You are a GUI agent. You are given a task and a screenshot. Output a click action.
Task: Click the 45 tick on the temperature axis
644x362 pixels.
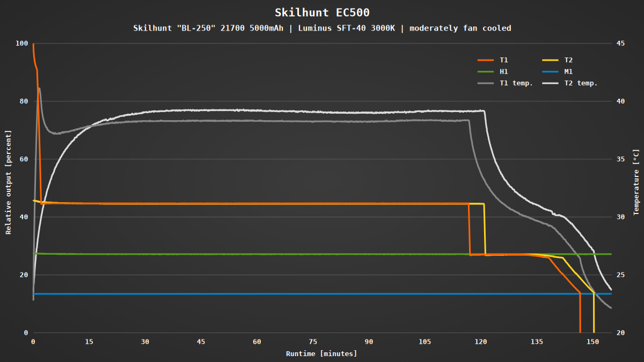(620, 43)
